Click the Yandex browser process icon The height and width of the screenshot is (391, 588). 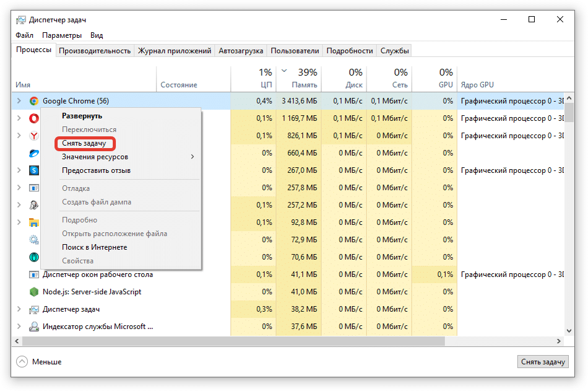click(x=34, y=136)
